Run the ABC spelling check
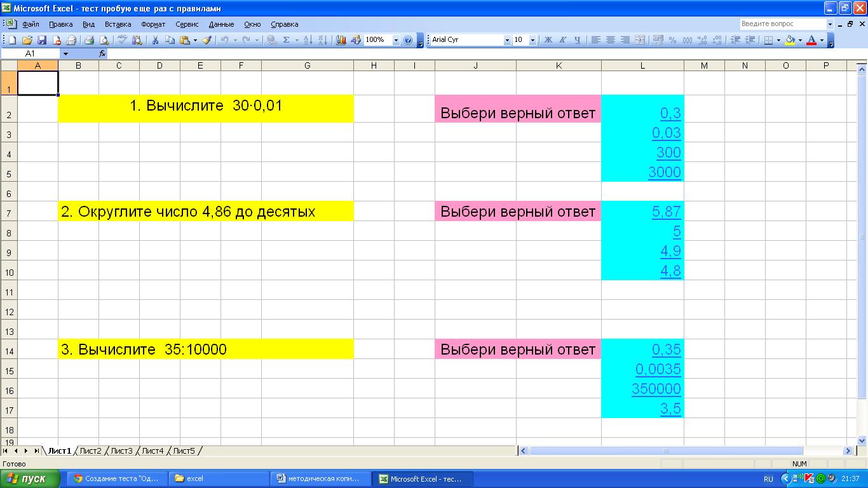 [122, 40]
